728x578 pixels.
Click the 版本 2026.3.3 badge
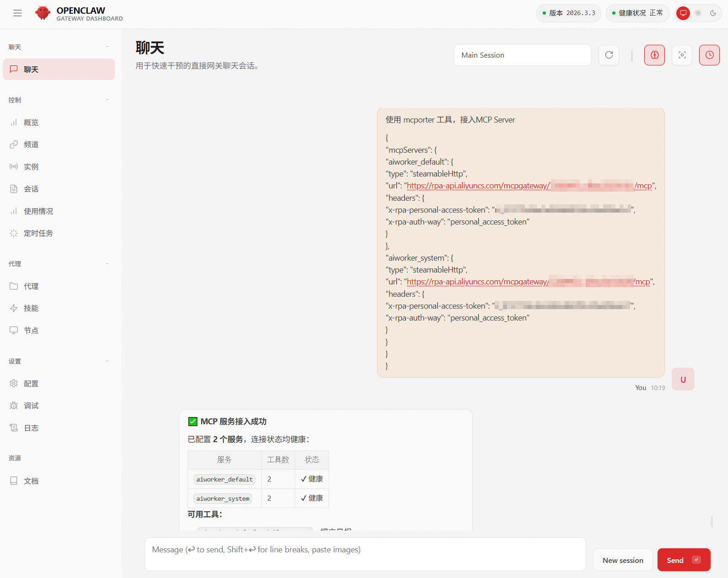[569, 13]
